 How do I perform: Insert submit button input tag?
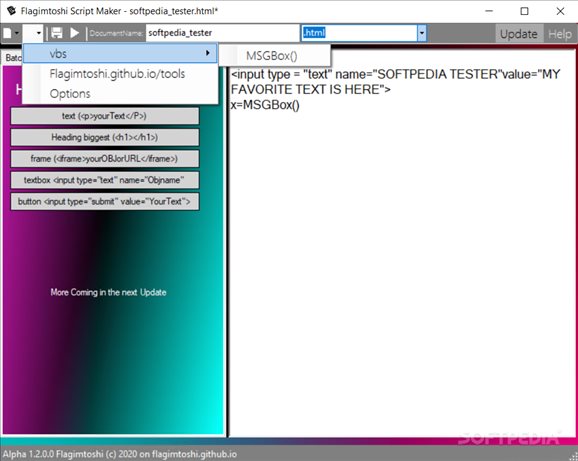[105, 202]
